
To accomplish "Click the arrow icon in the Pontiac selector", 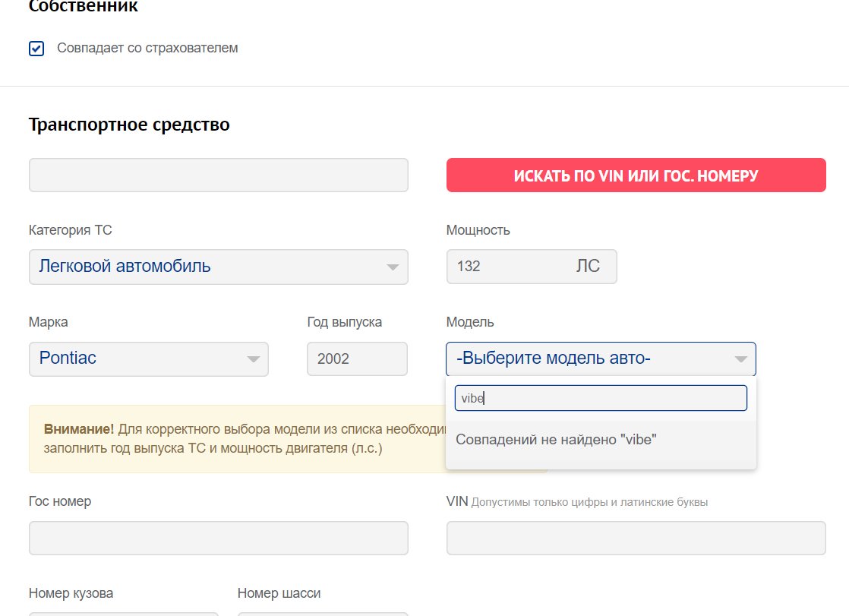I will pos(253,359).
